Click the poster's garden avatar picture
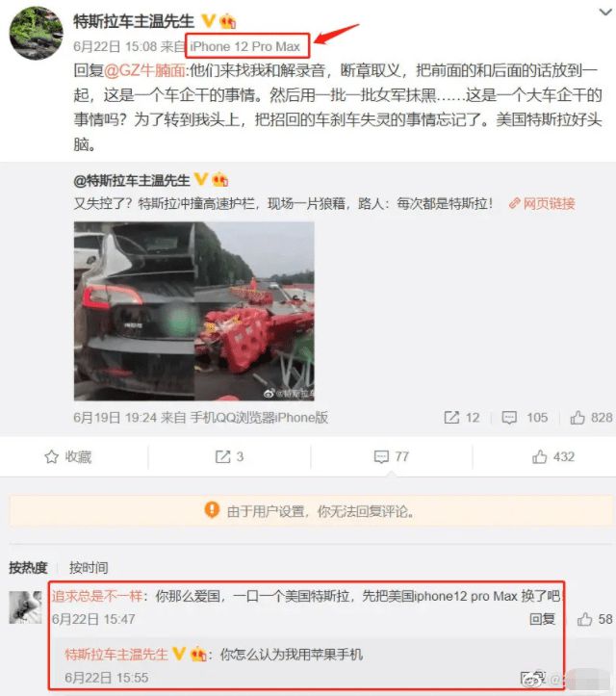Image resolution: width=616 pixels, height=696 pixels. coord(37,33)
